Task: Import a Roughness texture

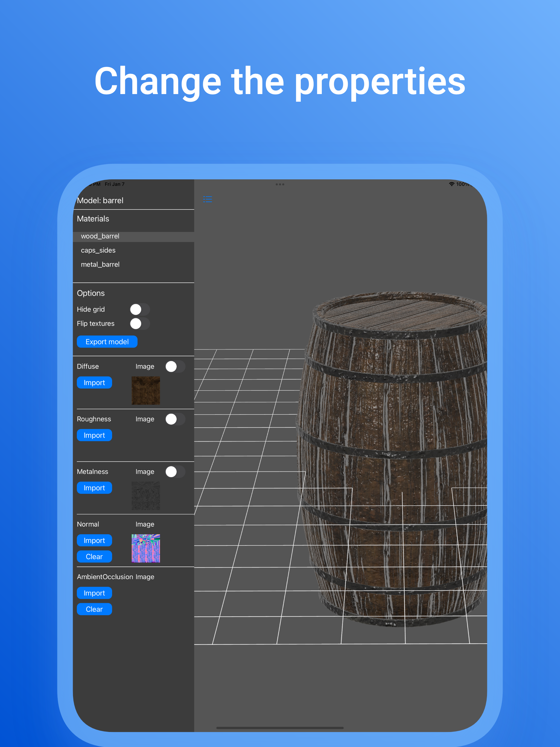Action: tap(94, 435)
